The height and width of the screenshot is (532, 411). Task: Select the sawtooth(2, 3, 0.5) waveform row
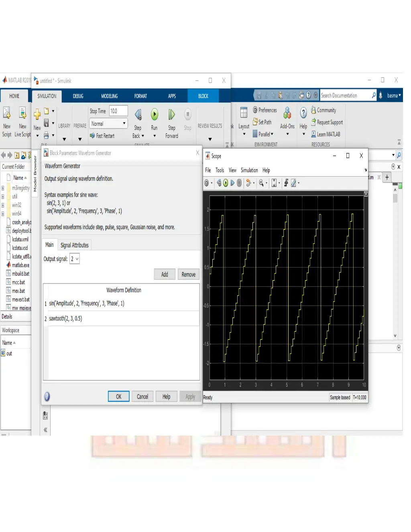pos(121,318)
